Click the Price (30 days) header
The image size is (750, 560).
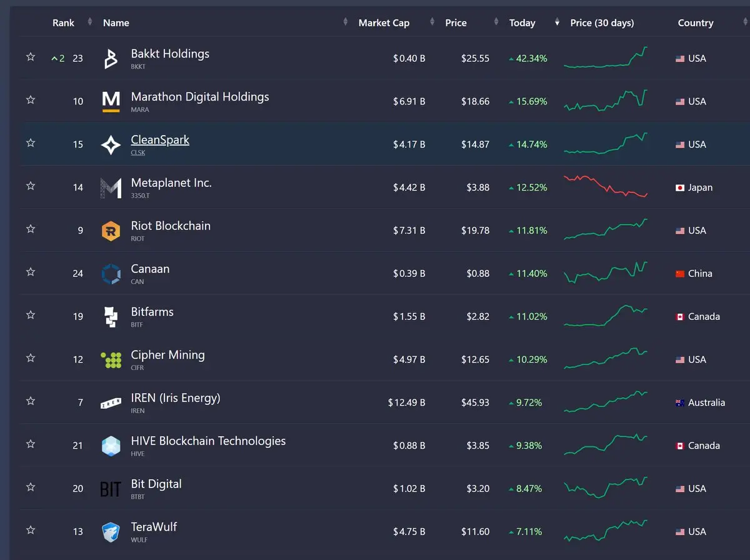point(602,23)
